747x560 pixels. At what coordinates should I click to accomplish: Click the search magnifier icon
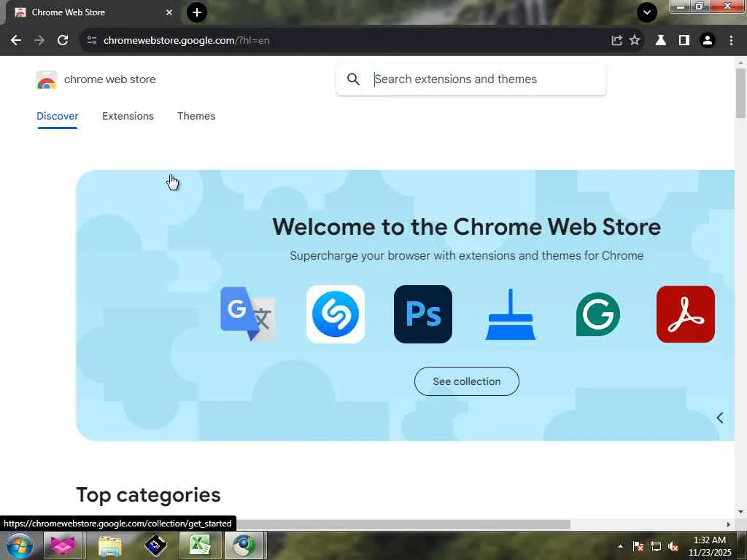tap(353, 79)
